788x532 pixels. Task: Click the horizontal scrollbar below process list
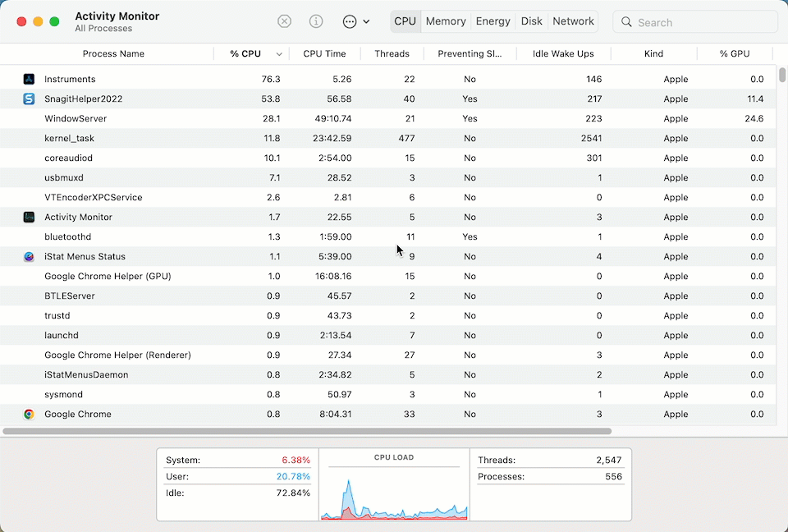pos(307,431)
